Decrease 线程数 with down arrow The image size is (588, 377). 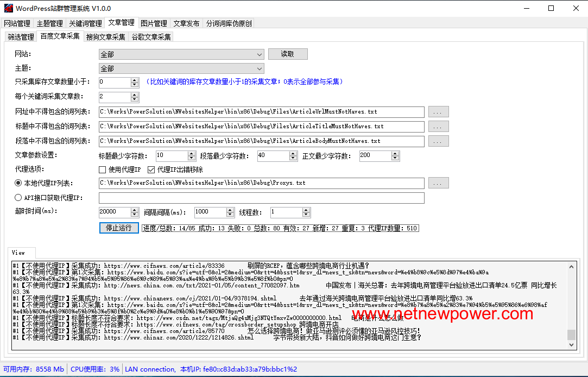click(306, 215)
